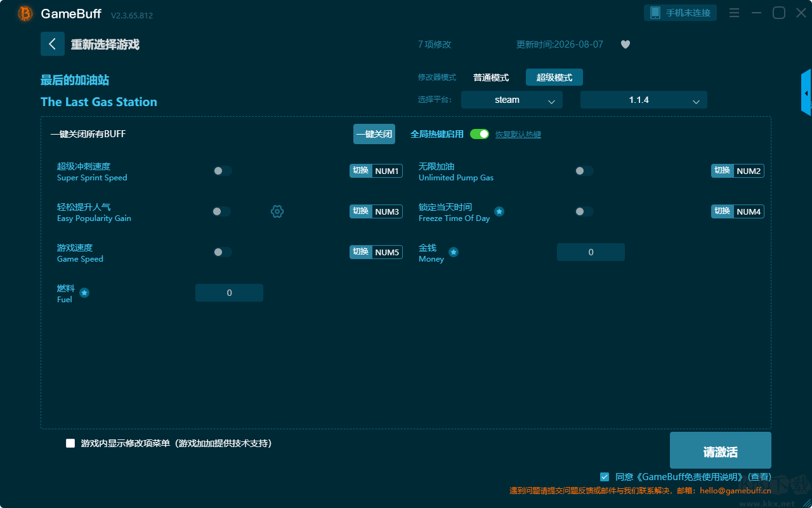This screenshot has width=812, height=508.
Task: Click the 7项修改 count text
Action: 435,44
